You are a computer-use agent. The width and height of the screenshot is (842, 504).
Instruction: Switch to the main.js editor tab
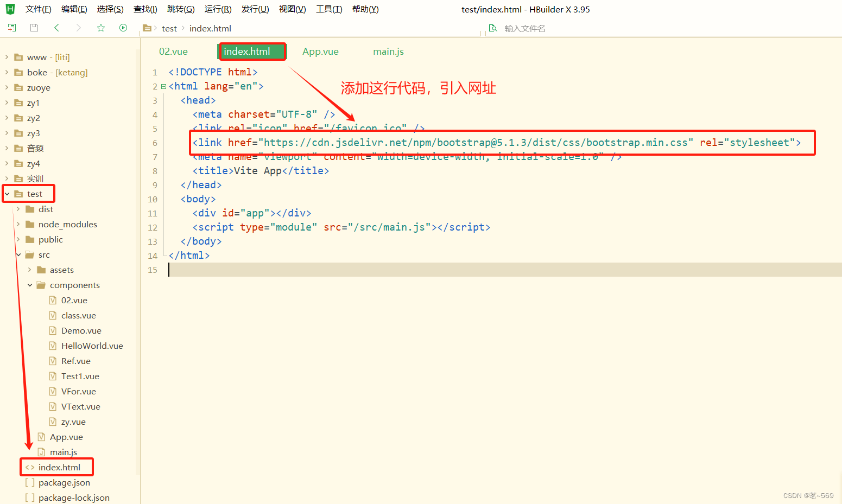[x=388, y=52]
